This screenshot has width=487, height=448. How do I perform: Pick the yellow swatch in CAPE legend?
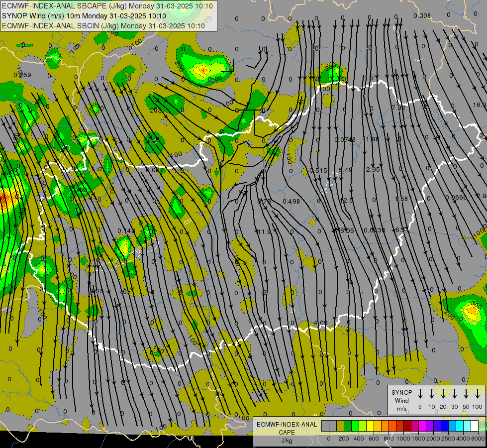370,426
